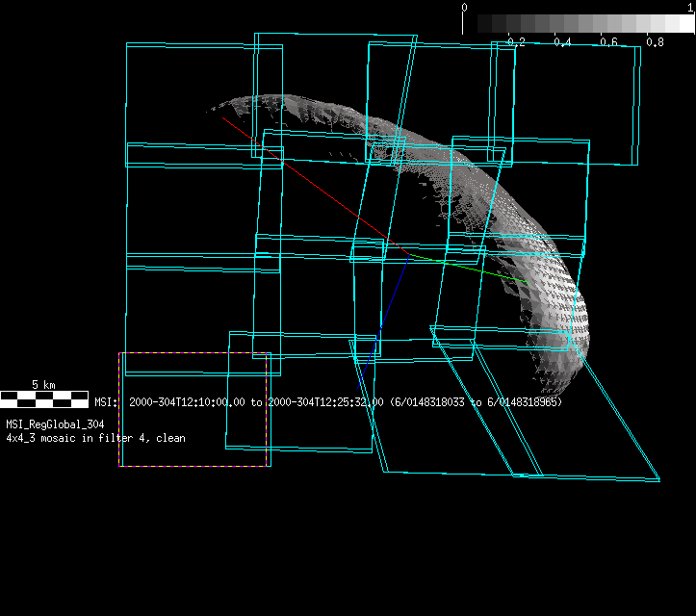Click the 0.4 tick label on the colorbar
Viewport: 696px width, 616px height.
(x=563, y=42)
